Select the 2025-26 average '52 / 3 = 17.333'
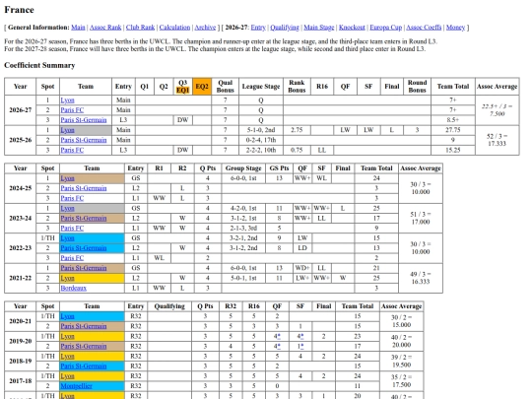The height and width of the screenshot is (399, 532). click(x=497, y=140)
